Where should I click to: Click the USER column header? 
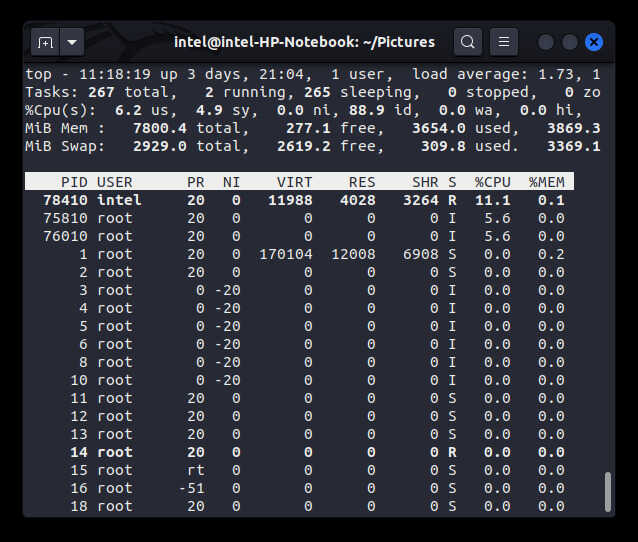pos(114,182)
